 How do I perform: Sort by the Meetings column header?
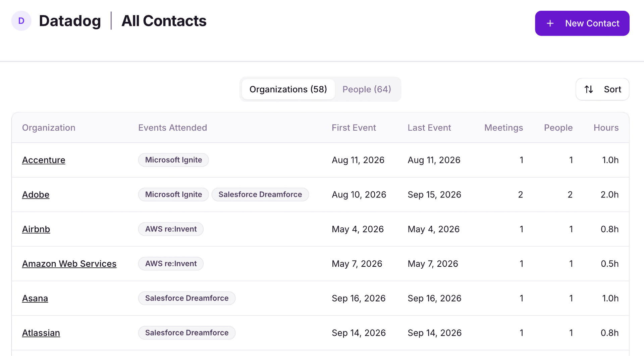(503, 128)
